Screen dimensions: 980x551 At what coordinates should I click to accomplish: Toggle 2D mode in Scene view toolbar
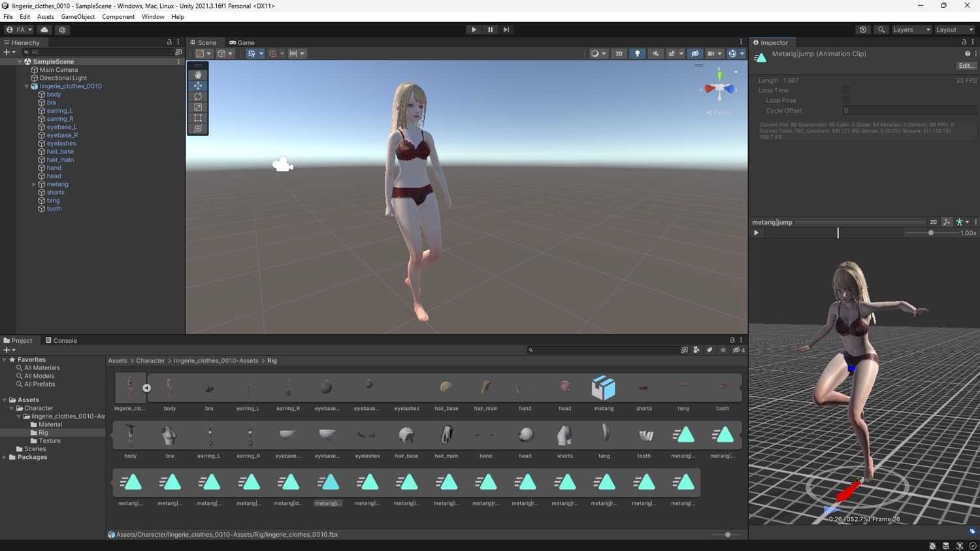[x=619, y=54]
